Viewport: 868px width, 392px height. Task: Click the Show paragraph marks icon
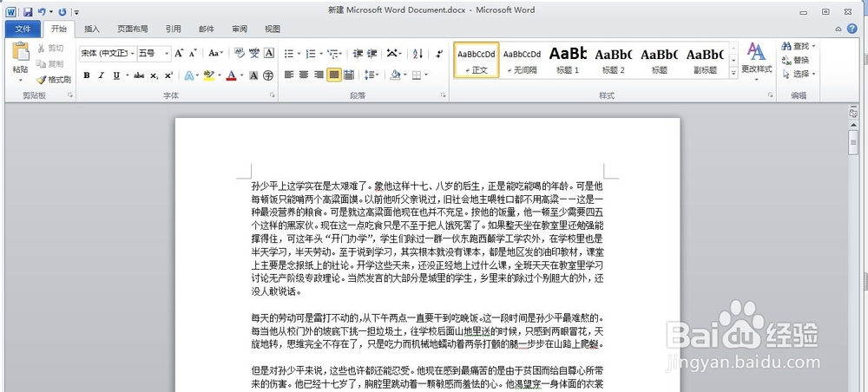pyautogui.click(x=439, y=53)
